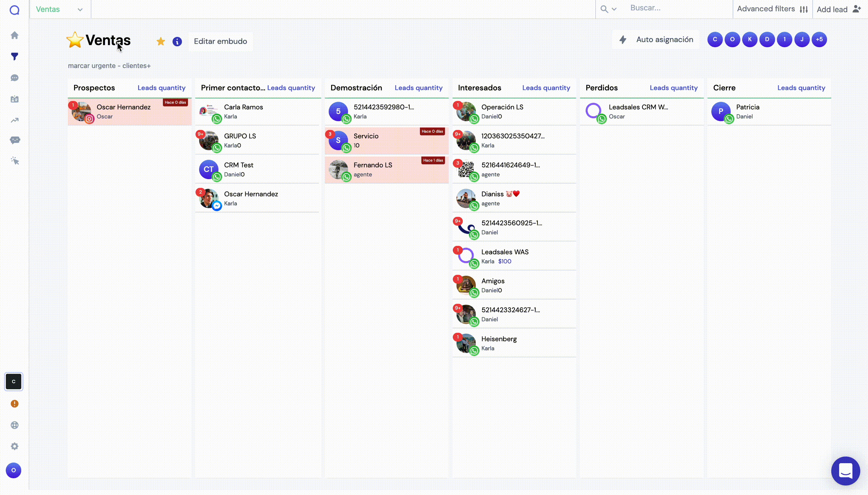Open the Carla Ramos lead card
The height and width of the screenshot is (495, 868).
click(x=257, y=112)
